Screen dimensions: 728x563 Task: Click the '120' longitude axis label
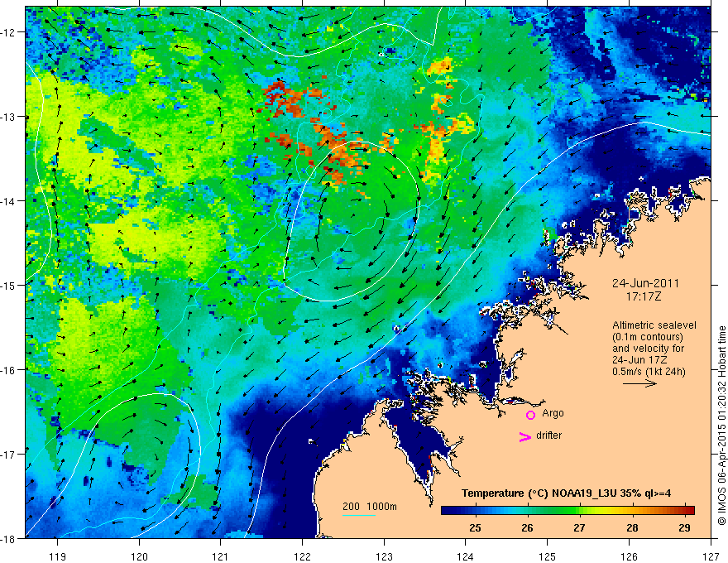139,556
